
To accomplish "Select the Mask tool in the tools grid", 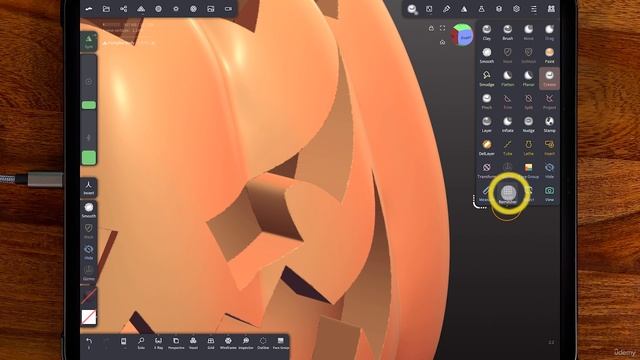I will [x=507, y=56].
